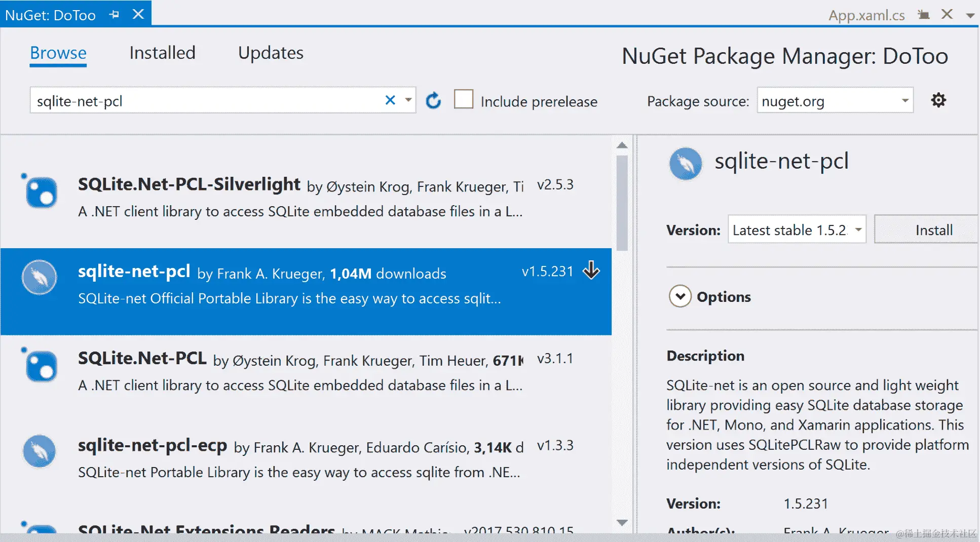The width and height of the screenshot is (980, 542).
Task: Close the App.xaml.cs preview tab
Action: tap(947, 14)
